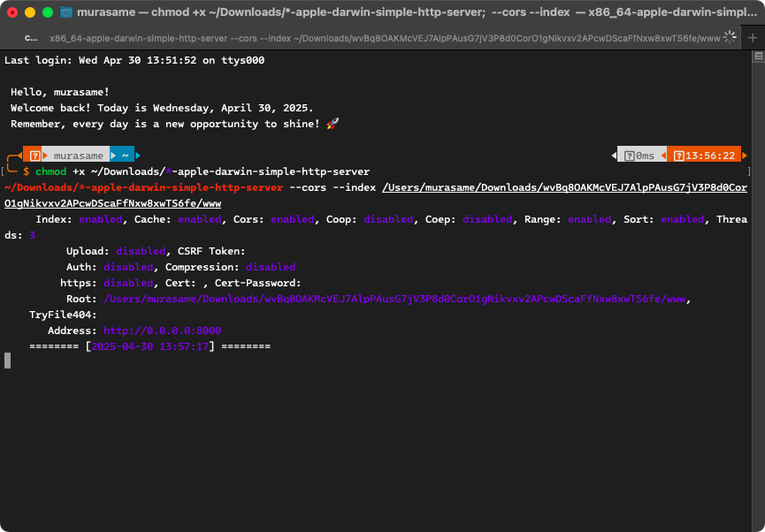Click the loading spinner in active tab
This screenshot has height=532, width=765.
tap(730, 38)
